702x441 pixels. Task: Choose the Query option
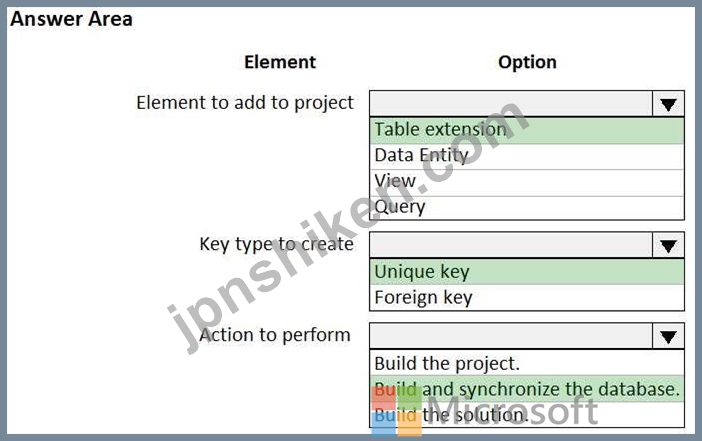point(527,207)
